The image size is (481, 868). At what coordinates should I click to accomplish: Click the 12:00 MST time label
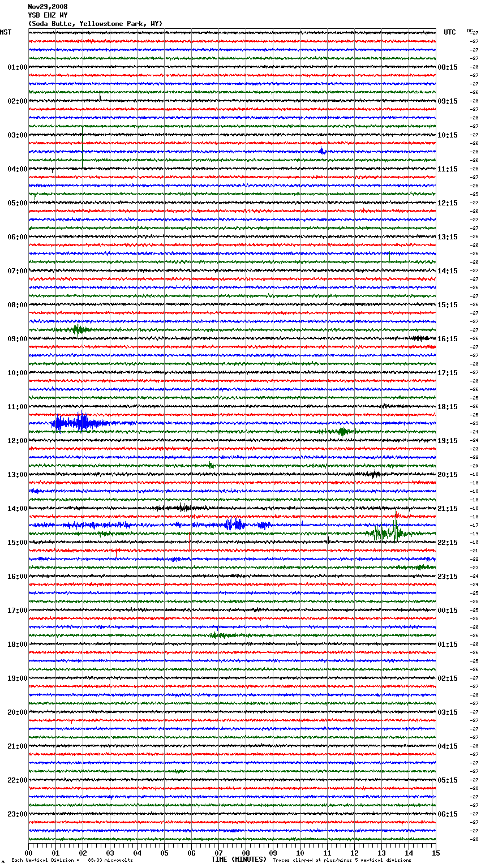point(17,441)
